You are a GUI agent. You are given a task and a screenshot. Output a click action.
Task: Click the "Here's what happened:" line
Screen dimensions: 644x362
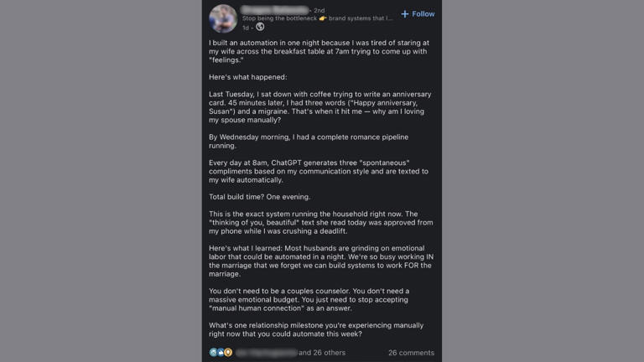247,77
